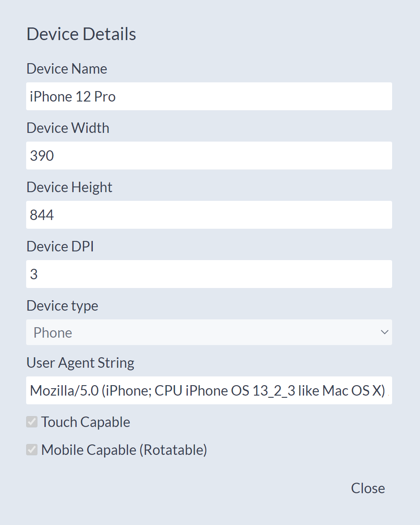This screenshot has width=420, height=525.
Task: Click the "Device Name" label
Action: tap(67, 69)
